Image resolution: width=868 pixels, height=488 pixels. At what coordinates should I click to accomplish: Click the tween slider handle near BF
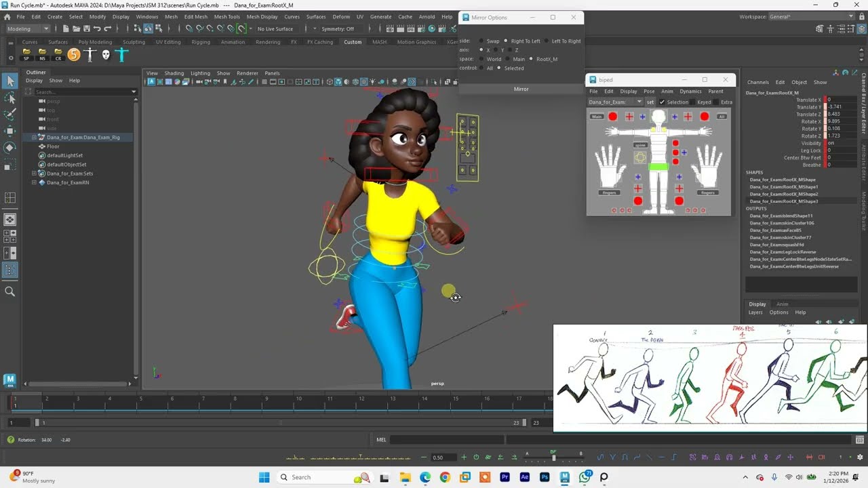[553, 458]
